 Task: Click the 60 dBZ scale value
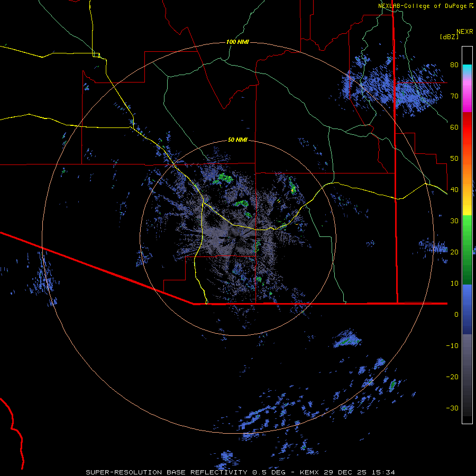point(454,127)
